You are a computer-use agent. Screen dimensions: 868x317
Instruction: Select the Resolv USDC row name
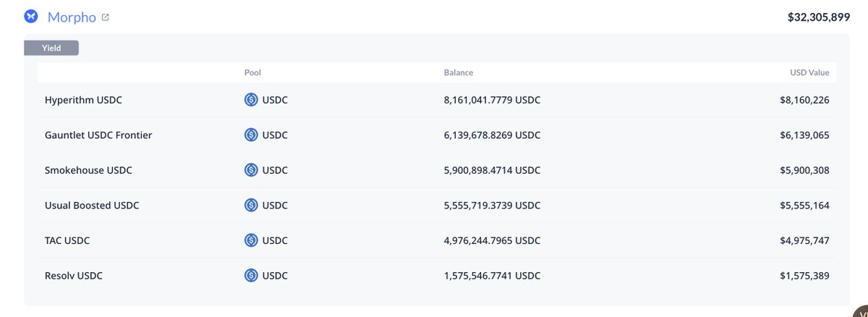coord(75,275)
